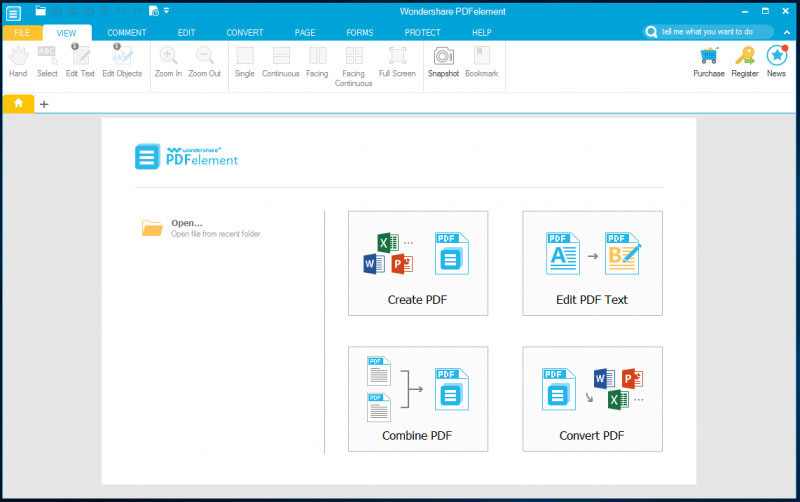This screenshot has height=502, width=800.
Task: Enter Full Screen mode
Action: click(397, 61)
